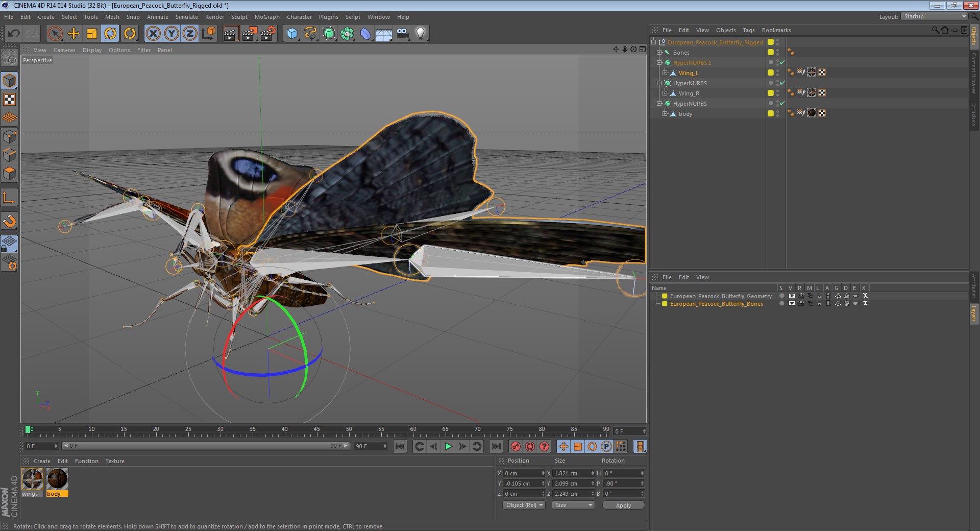Toggle HyperNURBS.1 enable checkmark
Viewport: 980px width, 531px height.
[x=782, y=62]
